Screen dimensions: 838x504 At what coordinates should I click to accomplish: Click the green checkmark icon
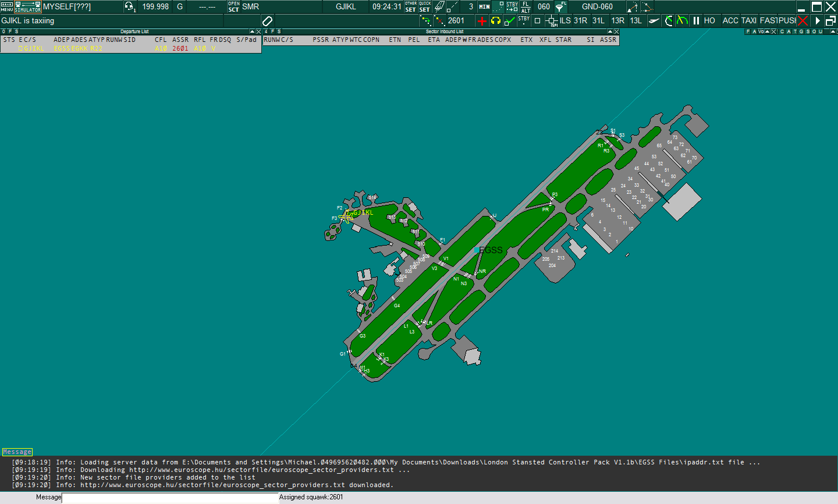[x=510, y=21]
